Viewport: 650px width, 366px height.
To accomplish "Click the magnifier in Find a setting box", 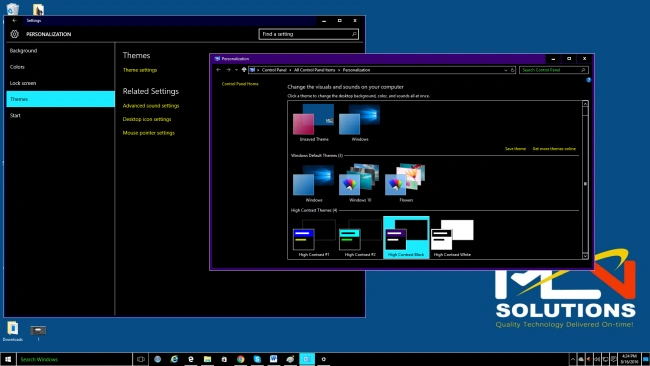I will click(x=354, y=34).
